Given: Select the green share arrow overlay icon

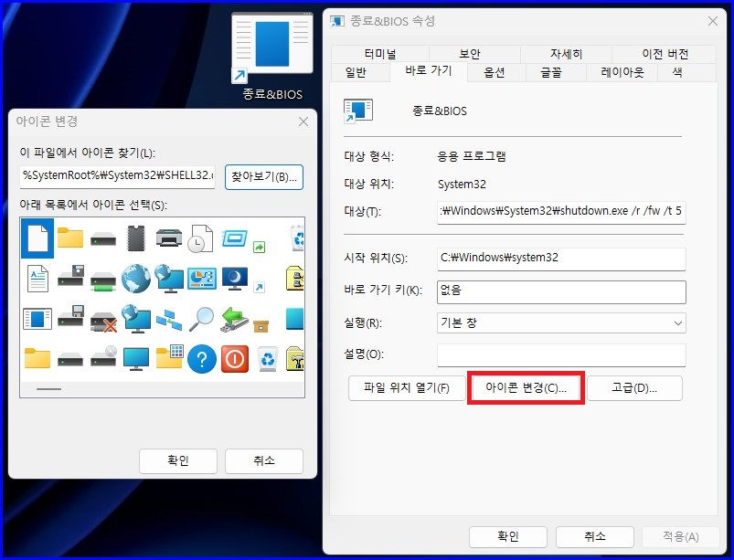Looking at the screenshot, I should pyautogui.click(x=259, y=247).
